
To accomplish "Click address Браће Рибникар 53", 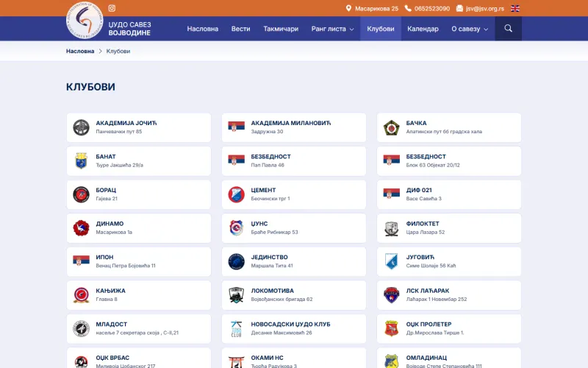I will tap(274, 232).
